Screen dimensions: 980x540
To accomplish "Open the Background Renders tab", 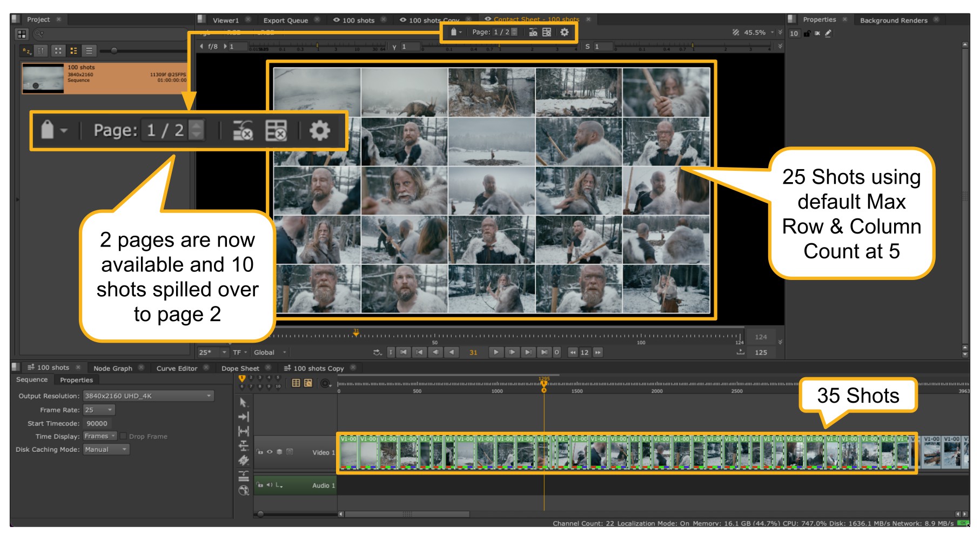I will point(893,21).
